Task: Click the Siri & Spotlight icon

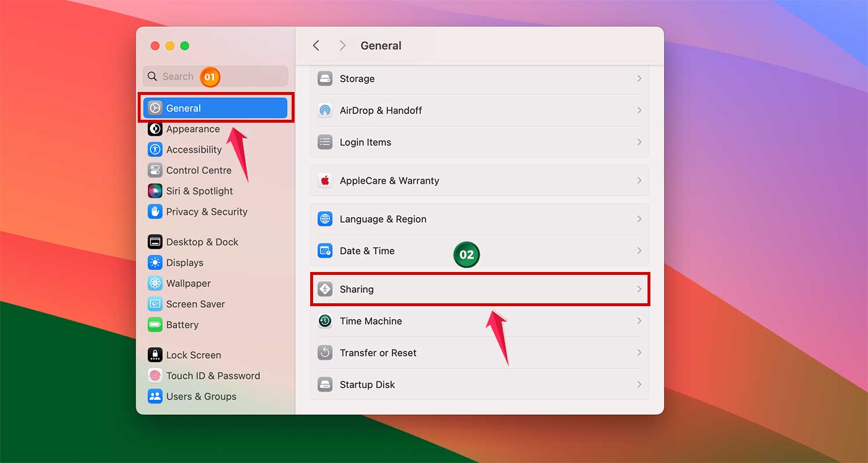Action: coord(155,191)
